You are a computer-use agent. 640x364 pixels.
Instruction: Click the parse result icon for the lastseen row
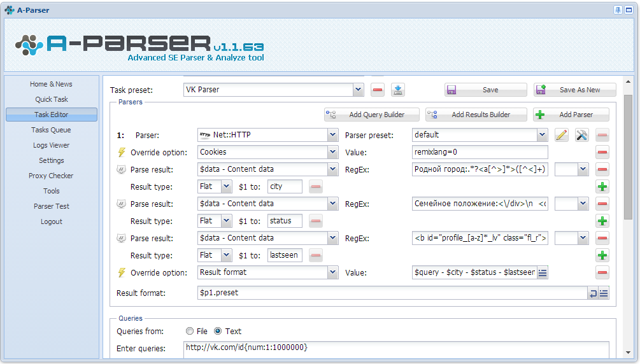point(121,238)
